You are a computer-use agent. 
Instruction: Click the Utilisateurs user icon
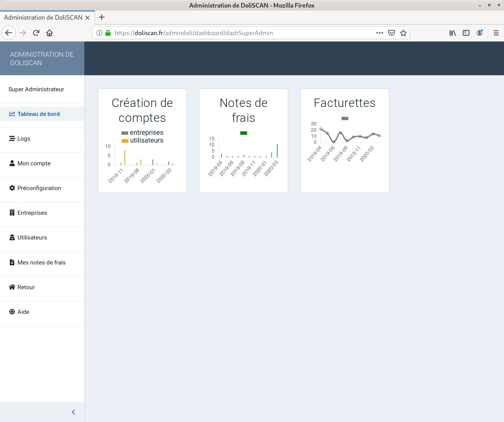coord(12,238)
